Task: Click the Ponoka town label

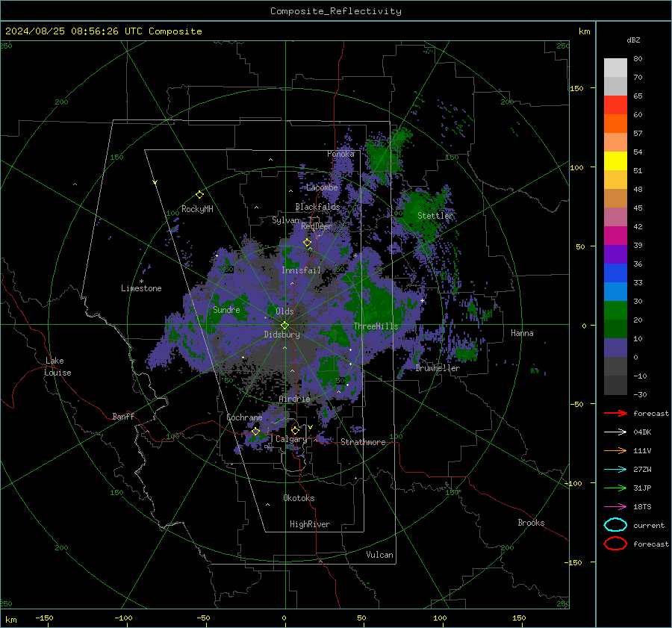Action: 340,154
